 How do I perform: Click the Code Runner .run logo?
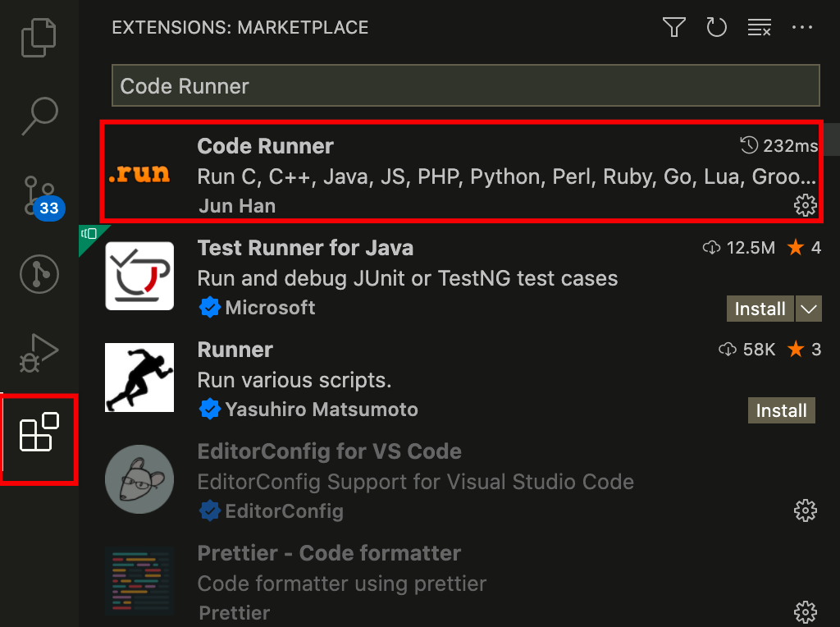139,174
